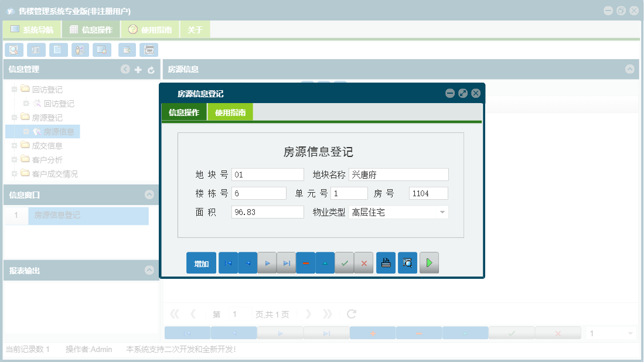Jump to the first record using navigation icon

click(x=228, y=263)
